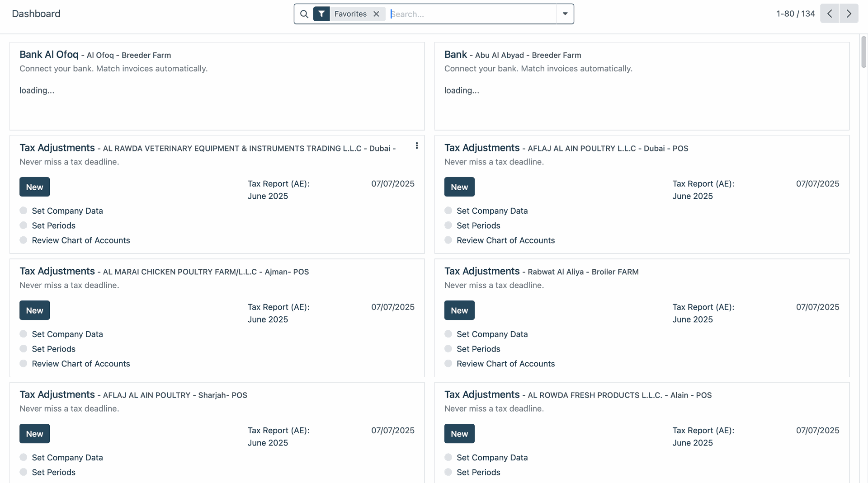
Task: Open the AL RAWDA VETERINARY card kebab menu
Action: pos(416,145)
